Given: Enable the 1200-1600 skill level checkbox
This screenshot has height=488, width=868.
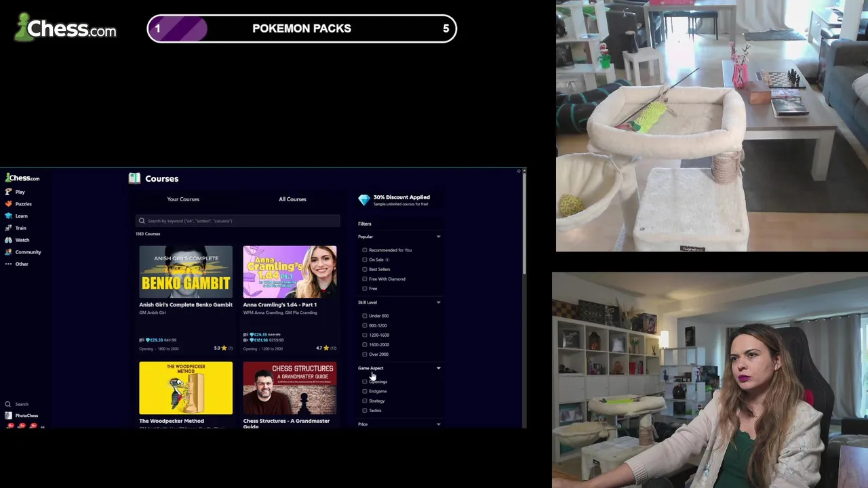Looking at the screenshot, I should click(365, 335).
